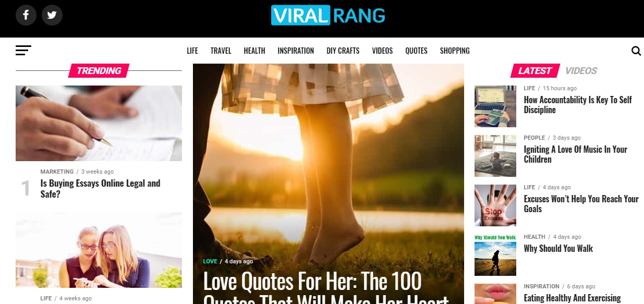
Task: Go to the Shopping menu item
Action: pyautogui.click(x=455, y=51)
